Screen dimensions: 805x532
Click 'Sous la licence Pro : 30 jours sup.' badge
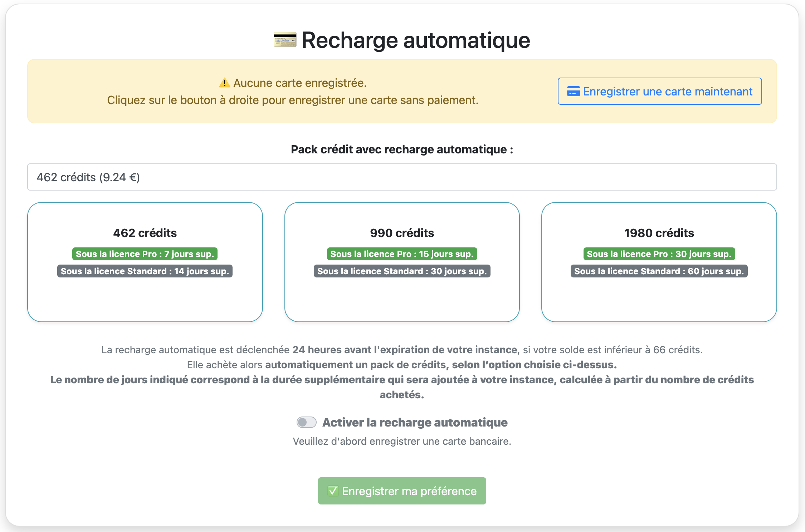[x=659, y=254]
